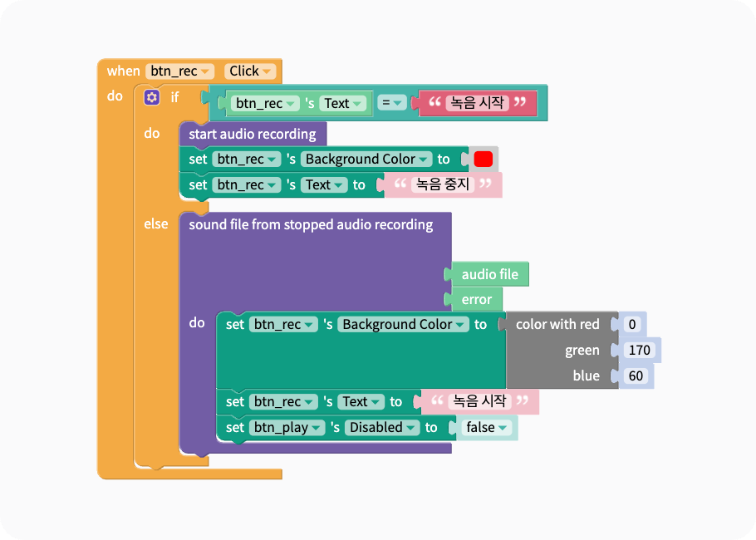Viewport: 756px width, 540px height.
Task: Open the Text property dropdown in the if condition
Action: coord(343,103)
